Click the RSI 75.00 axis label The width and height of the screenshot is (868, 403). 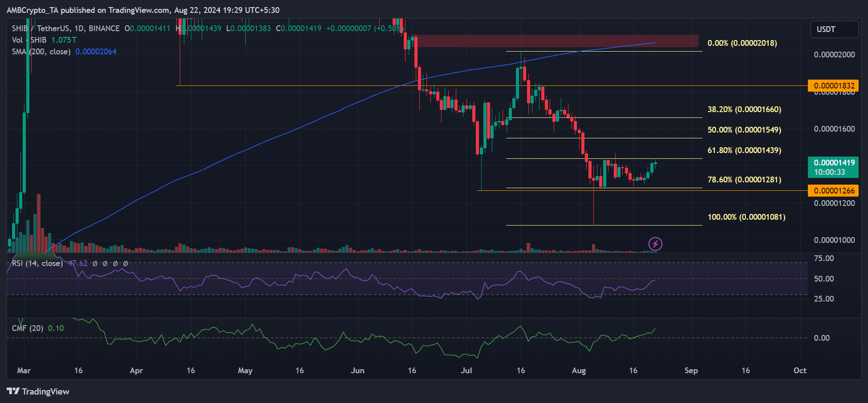tap(824, 258)
